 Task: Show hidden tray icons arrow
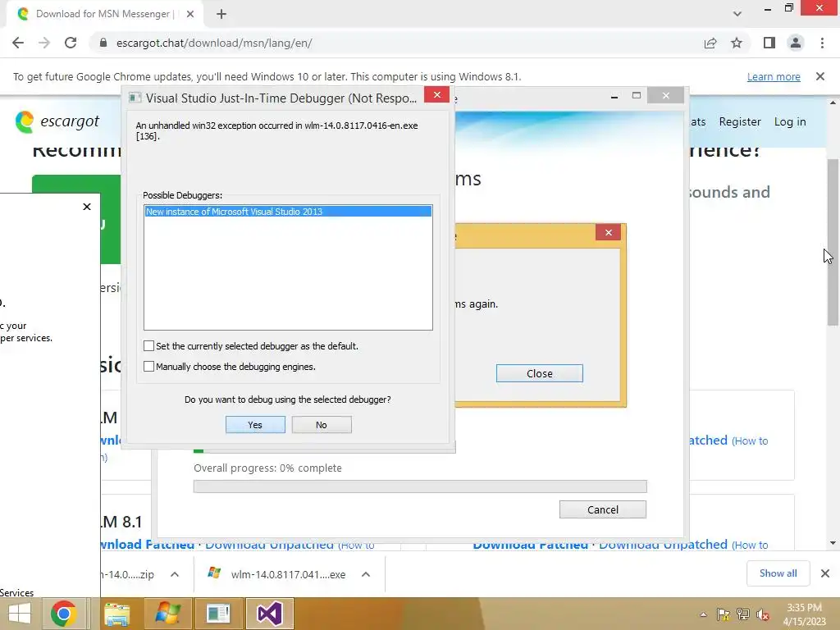pyautogui.click(x=703, y=614)
